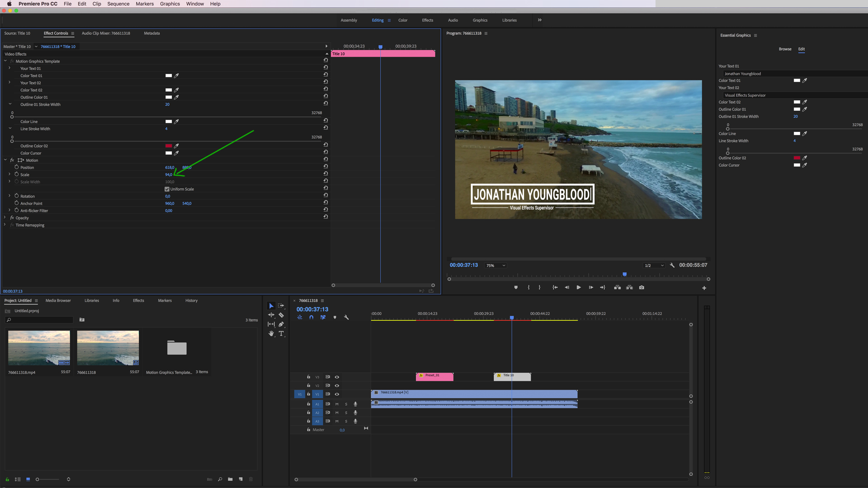Click eyedropper next to Outline Color 02

[x=176, y=146]
